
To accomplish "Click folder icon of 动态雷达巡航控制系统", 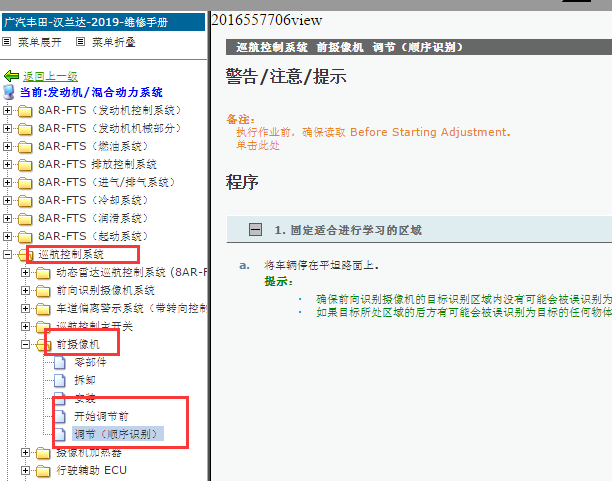I will (43, 273).
